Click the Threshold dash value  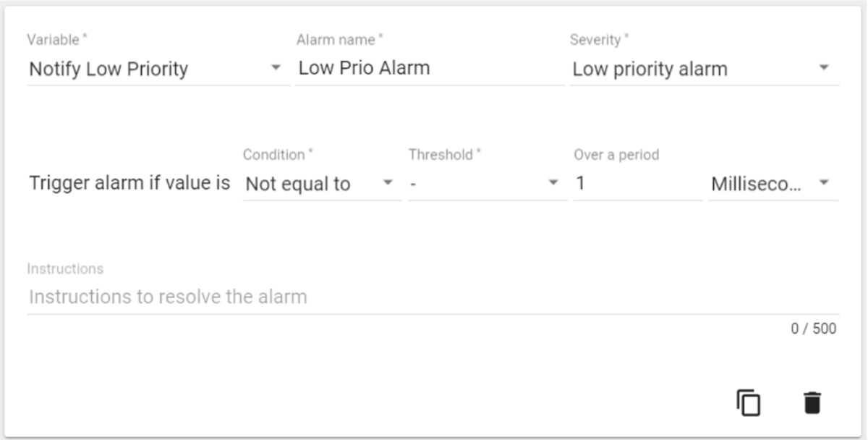point(413,185)
